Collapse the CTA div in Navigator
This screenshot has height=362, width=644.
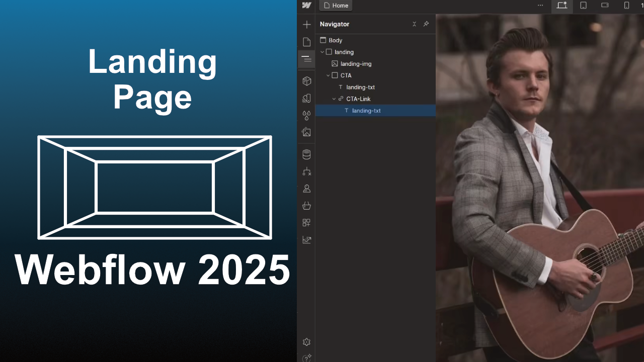pos(328,75)
